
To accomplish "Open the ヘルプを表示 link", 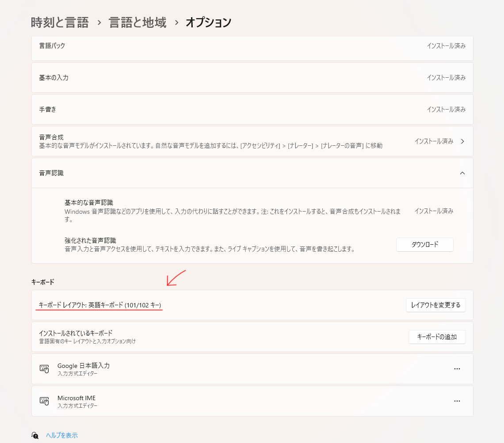I will click(x=62, y=435).
